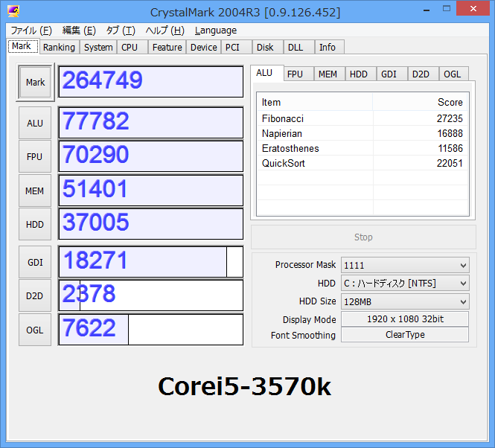Run the ALU benchmark button
This screenshot has height=448, width=495.
pos(35,123)
